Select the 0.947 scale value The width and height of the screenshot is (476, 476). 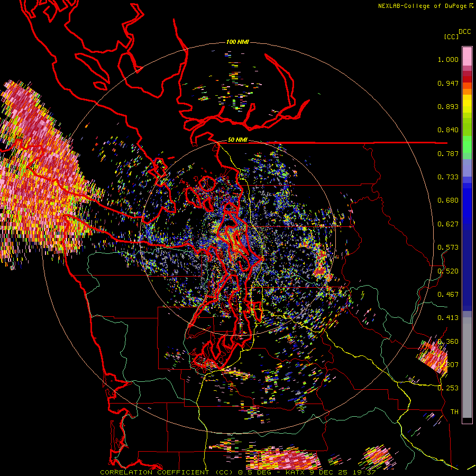(x=448, y=83)
